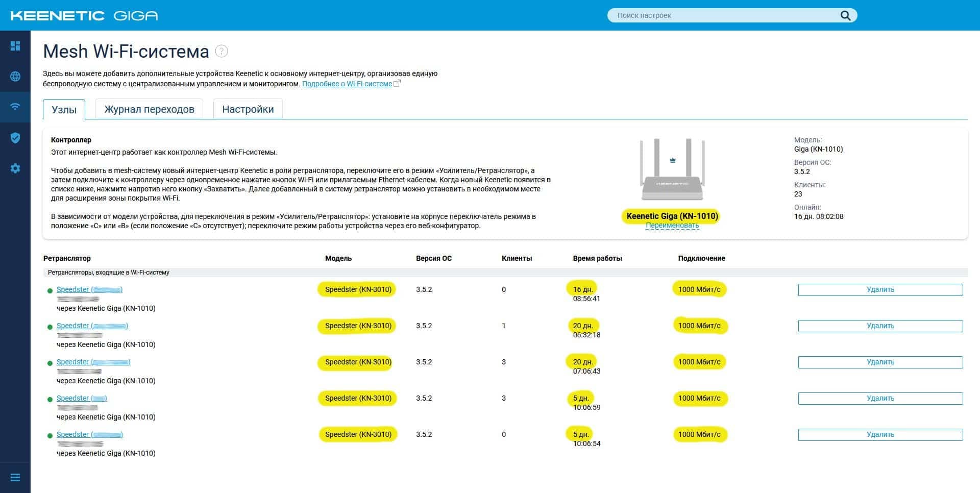Click the help question mark icon
This screenshot has width=980, height=493.
point(222,51)
